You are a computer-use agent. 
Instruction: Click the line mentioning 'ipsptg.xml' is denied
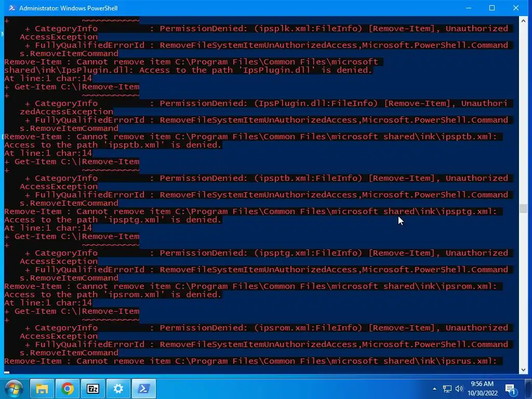click(x=113, y=220)
